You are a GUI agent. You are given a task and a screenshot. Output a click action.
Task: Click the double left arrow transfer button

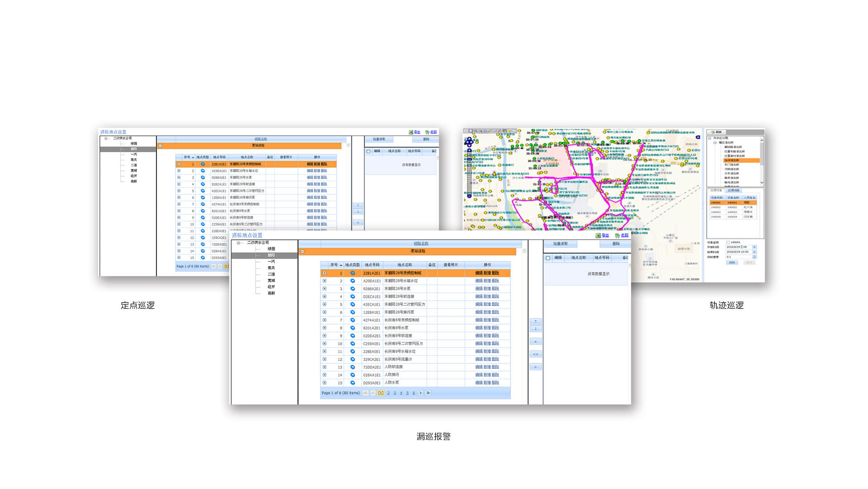click(x=536, y=354)
